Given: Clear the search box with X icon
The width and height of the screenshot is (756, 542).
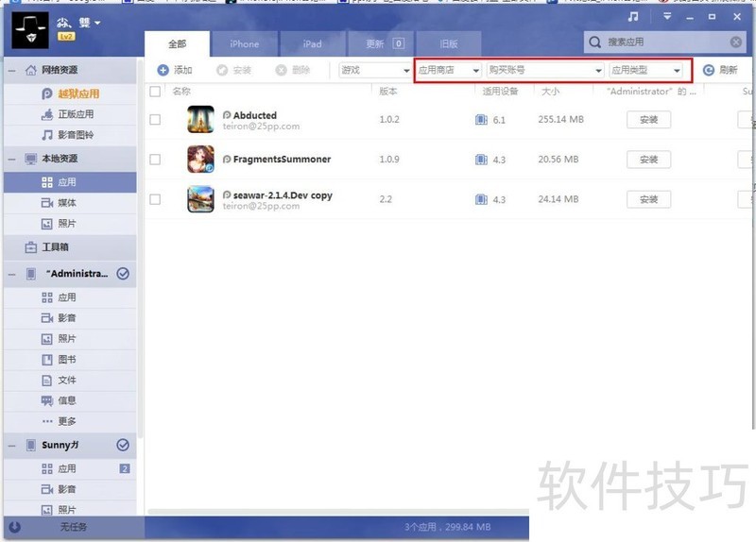Looking at the screenshot, I should click(x=735, y=42).
